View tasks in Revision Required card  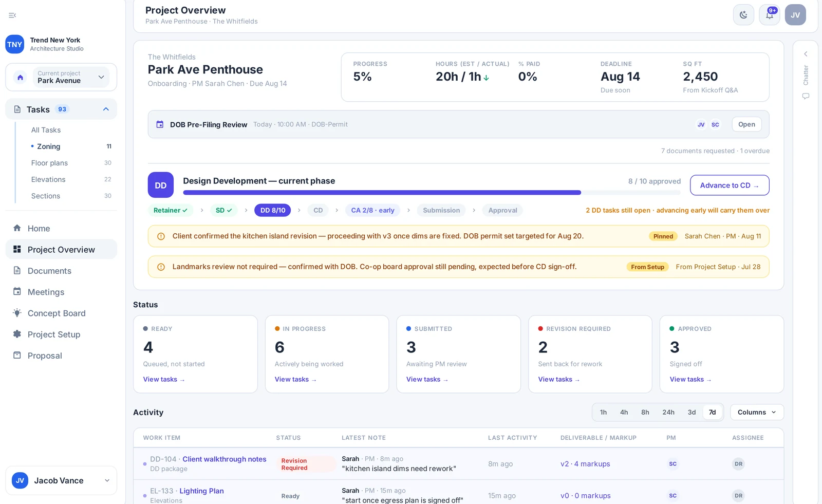point(559,379)
